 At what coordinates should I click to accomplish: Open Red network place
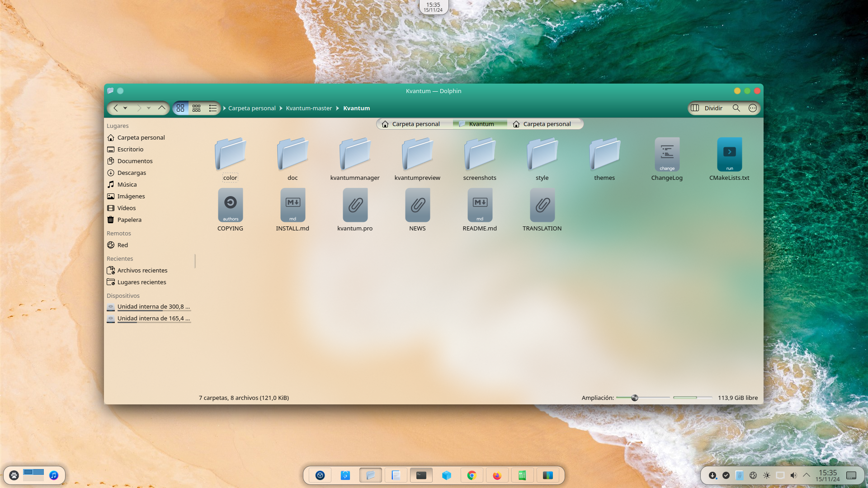(149, 245)
